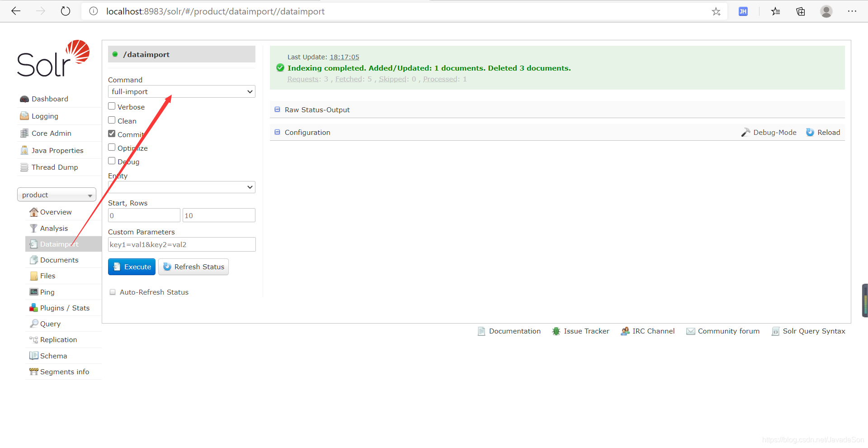
Task: Enable the Debug checkbox
Action: 112,161
